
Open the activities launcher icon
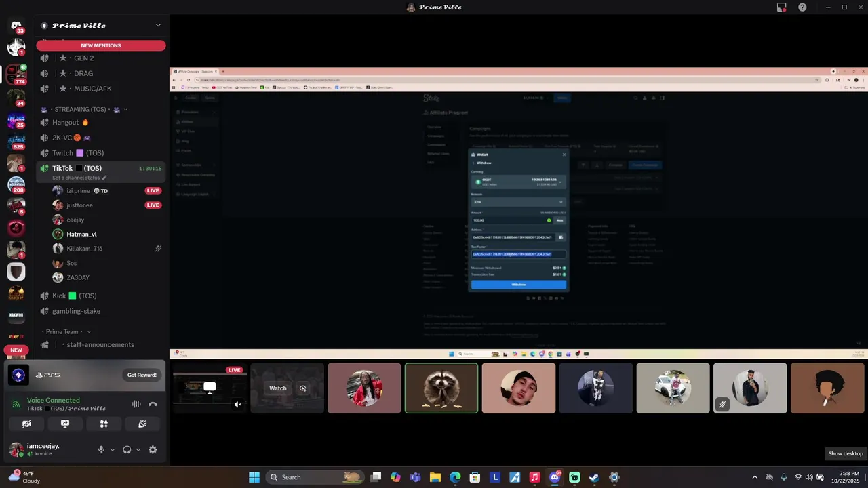tap(104, 424)
